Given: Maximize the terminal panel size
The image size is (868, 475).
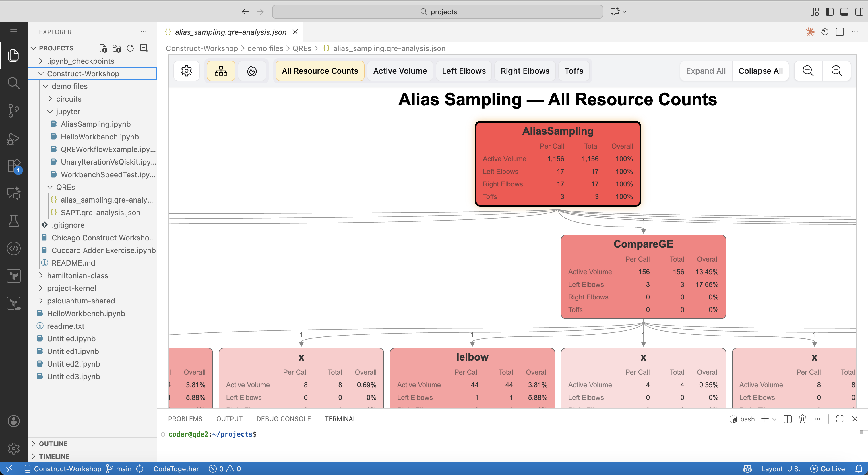Looking at the screenshot, I should tap(840, 419).
